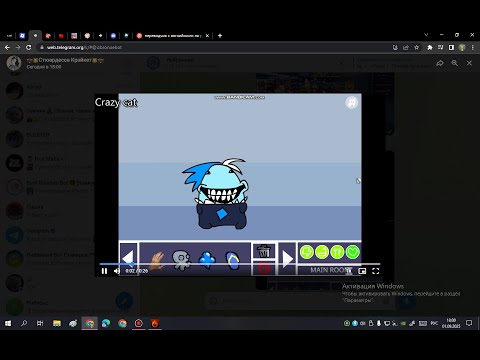
Task: Select the gray octopus toy item
Action: pyautogui.click(x=181, y=260)
